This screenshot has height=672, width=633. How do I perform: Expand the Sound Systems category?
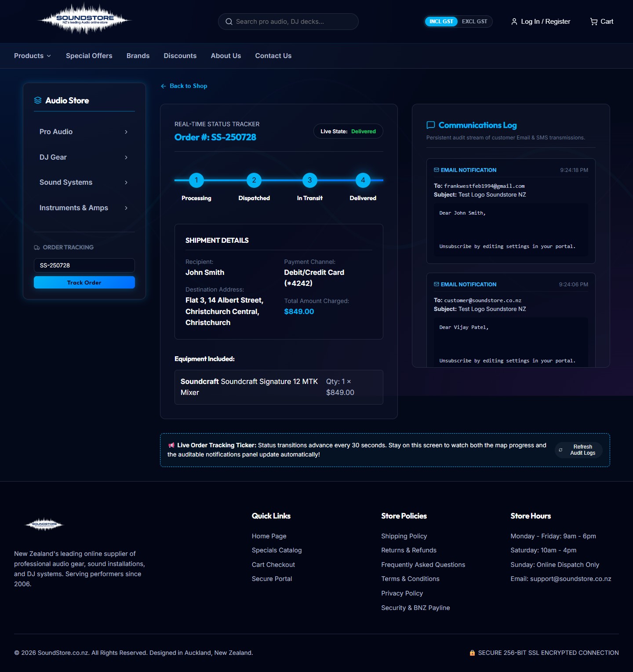point(84,183)
